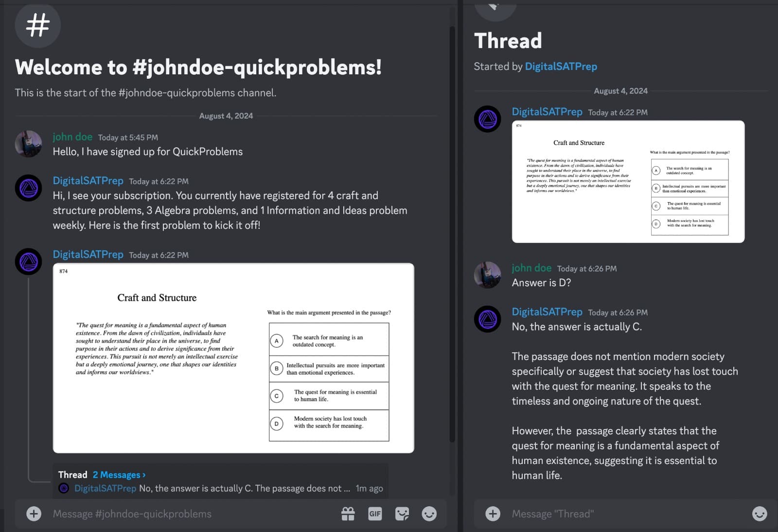Open the problem image thumbnail in Thread
Viewport: 778px width, 532px height.
click(628, 182)
